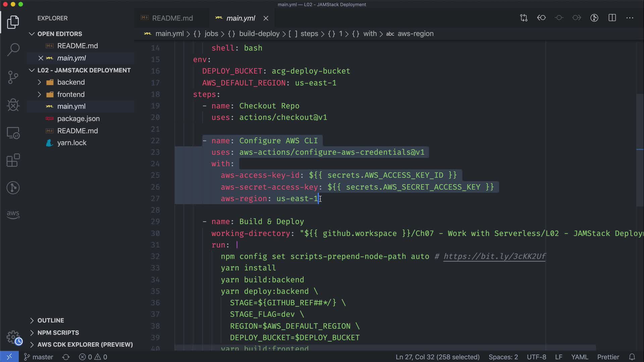Viewport: 644px width, 362px height.
Task: Close the main.yml editor tab
Action: (x=266, y=18)
